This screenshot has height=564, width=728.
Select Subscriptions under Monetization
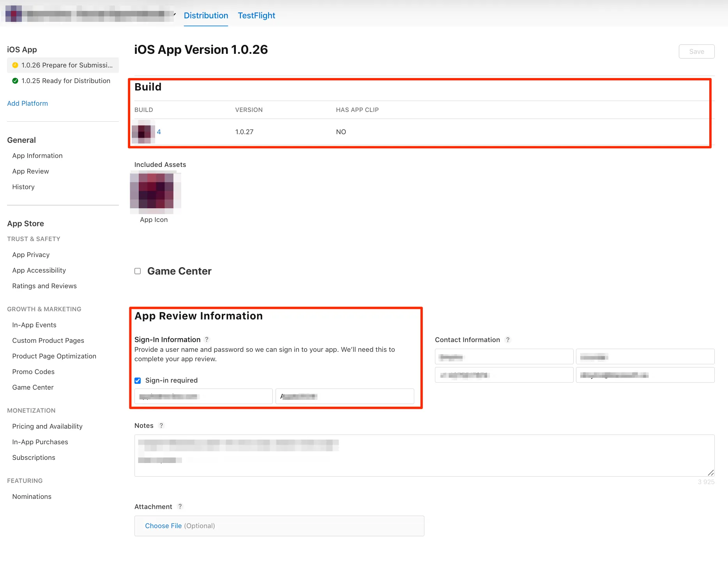coord(34,457)
